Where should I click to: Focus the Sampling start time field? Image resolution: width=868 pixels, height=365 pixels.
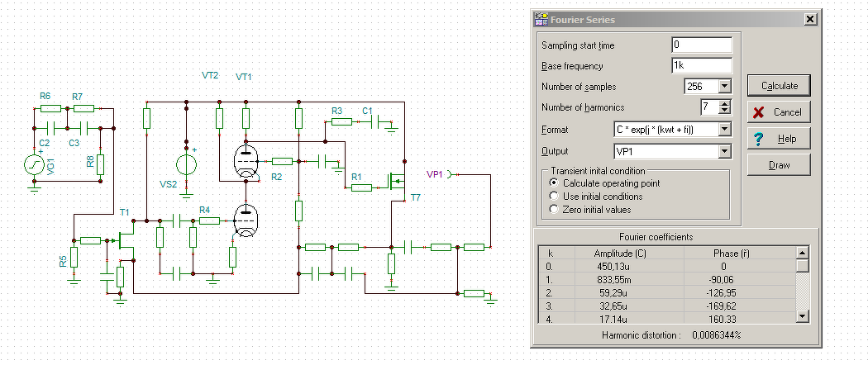(701, 45)
